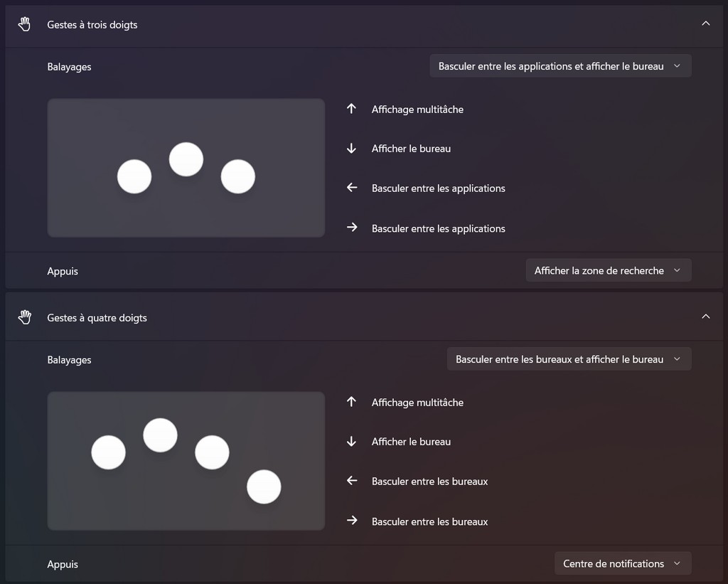Screen dimensions: 728x584
Task: Click left arrow for Basculer entre les bureaux
Action: coord(351,481)
